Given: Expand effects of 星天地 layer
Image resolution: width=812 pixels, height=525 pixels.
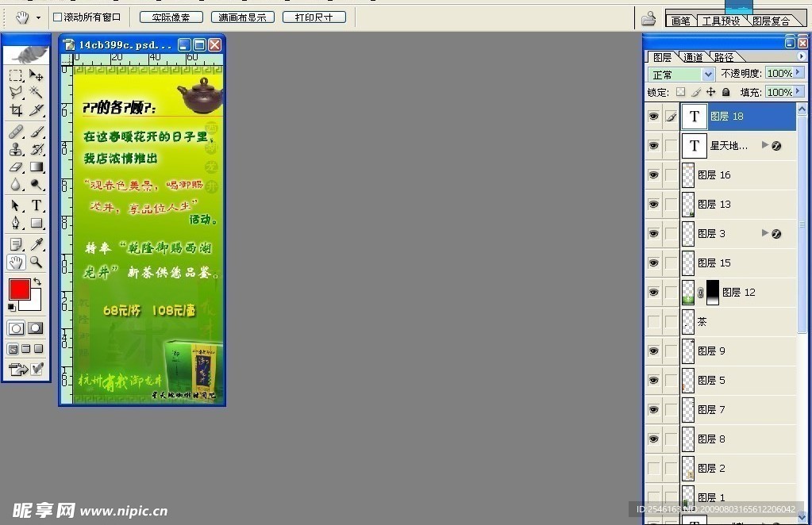Looking at the screenshot, I should (764, 145).
